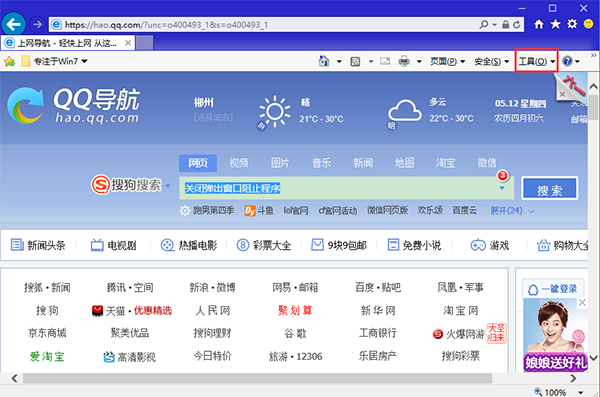Viewport: 600px width, 397px height.
Task: Open the 页面(P) menu
Action: click(x=447, y=61)
